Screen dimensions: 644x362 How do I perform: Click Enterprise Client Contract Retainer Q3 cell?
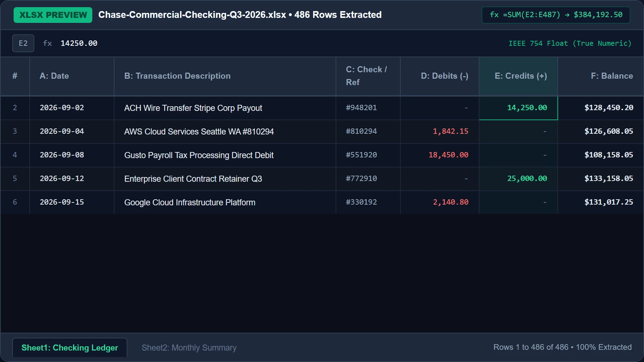pyautogui.click(x=225, y=179)
